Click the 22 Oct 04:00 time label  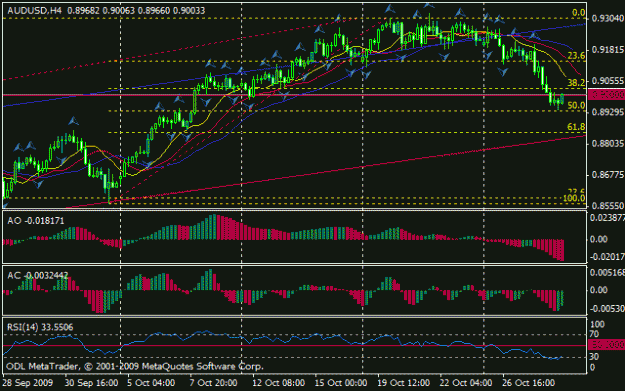click(466, 383)
